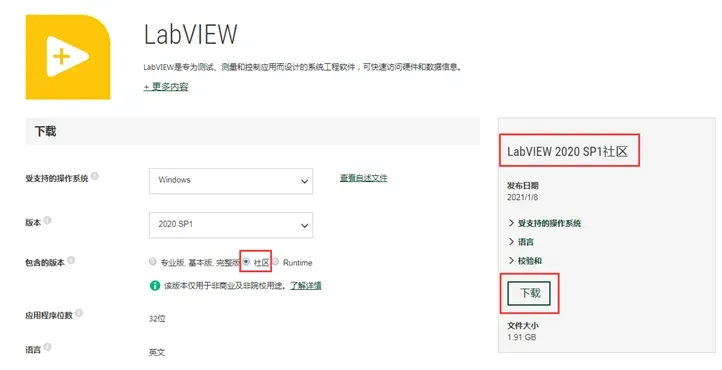722x370 pixels.
Task: Expand the + 更多内容 link
Action: tap(166, 87)
